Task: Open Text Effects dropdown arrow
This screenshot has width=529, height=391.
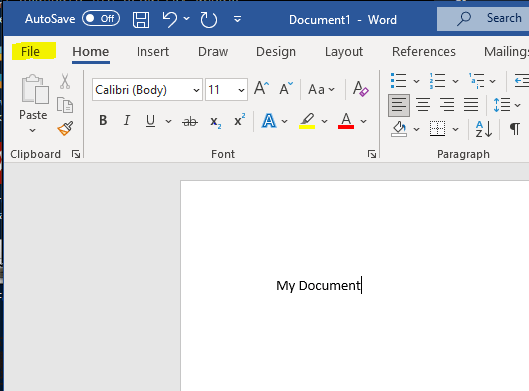Action: point(284,121)
